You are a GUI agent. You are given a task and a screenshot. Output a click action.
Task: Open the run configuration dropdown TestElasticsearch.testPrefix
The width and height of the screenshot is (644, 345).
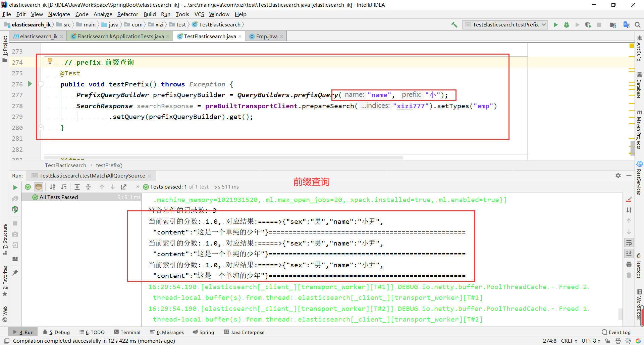tap(505, 24)
